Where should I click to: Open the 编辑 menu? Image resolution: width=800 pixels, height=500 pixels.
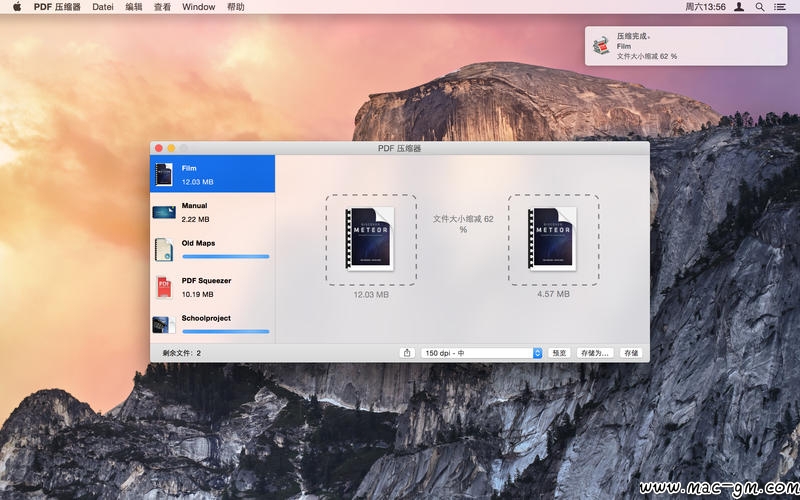click(x=134, y=7)
